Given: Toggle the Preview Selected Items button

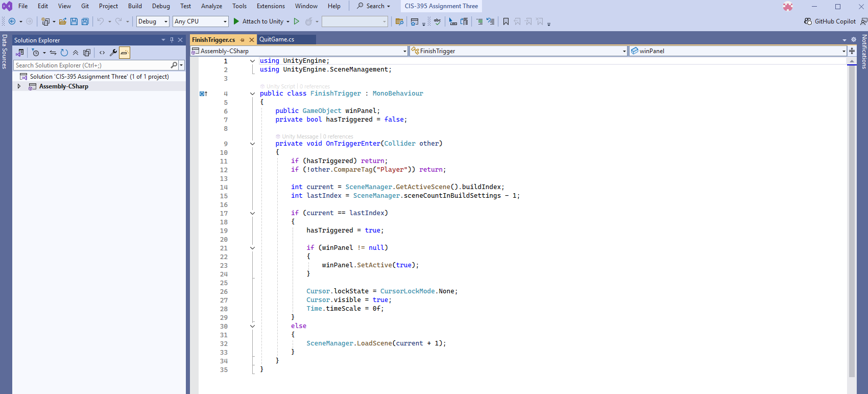Looking at the screenshot, I should (x=125, y=53).
